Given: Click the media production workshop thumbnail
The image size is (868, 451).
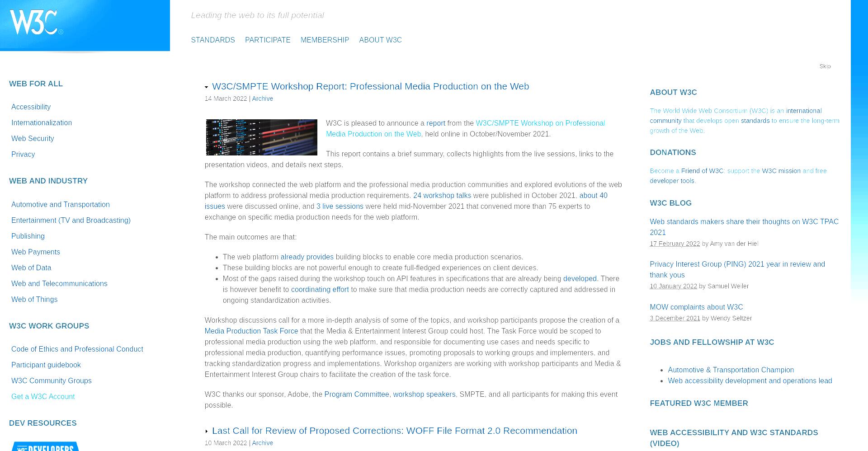Looking at the screenshot, I should (x=262, y=137).
